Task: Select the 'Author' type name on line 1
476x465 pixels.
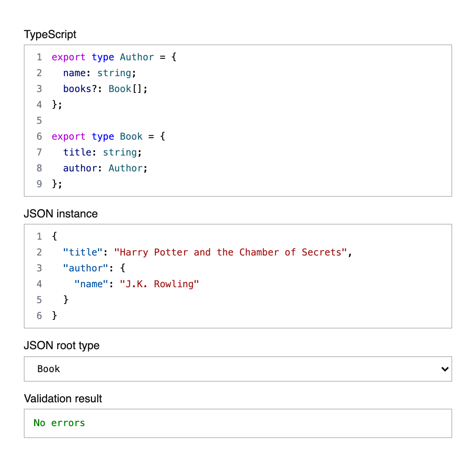Action: [136, 57]
